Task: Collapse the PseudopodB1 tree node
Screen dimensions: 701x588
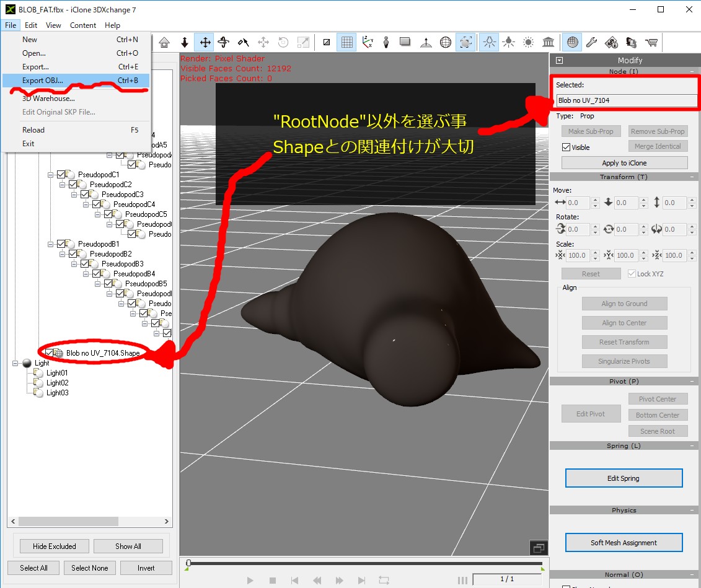Action: point(51,244)
